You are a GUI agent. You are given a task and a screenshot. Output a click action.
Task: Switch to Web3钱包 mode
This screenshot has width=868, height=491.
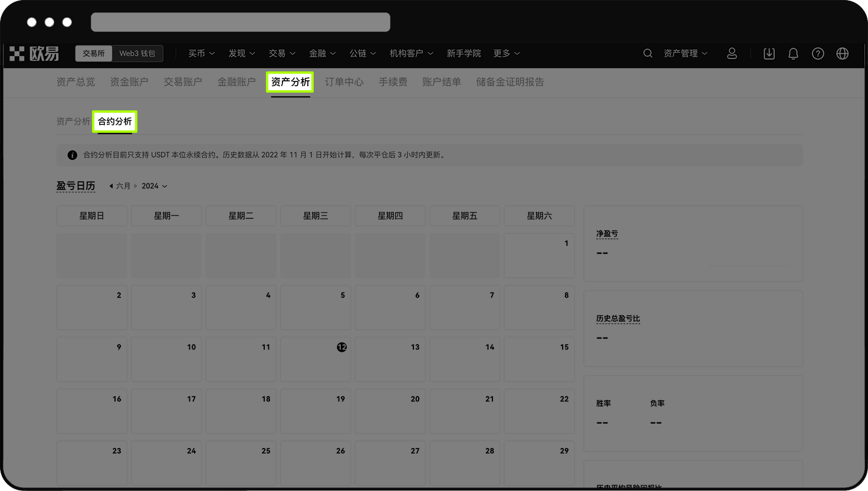[x=137, y=53]
